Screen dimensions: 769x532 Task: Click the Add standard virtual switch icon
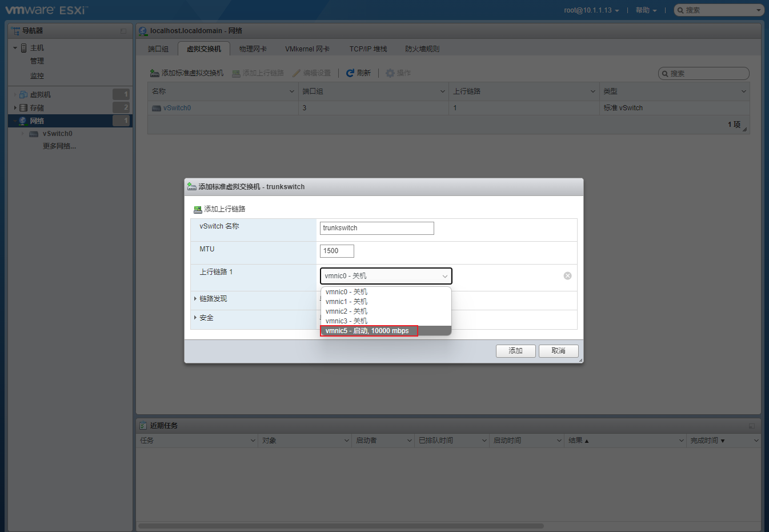(x=154, y=73)
